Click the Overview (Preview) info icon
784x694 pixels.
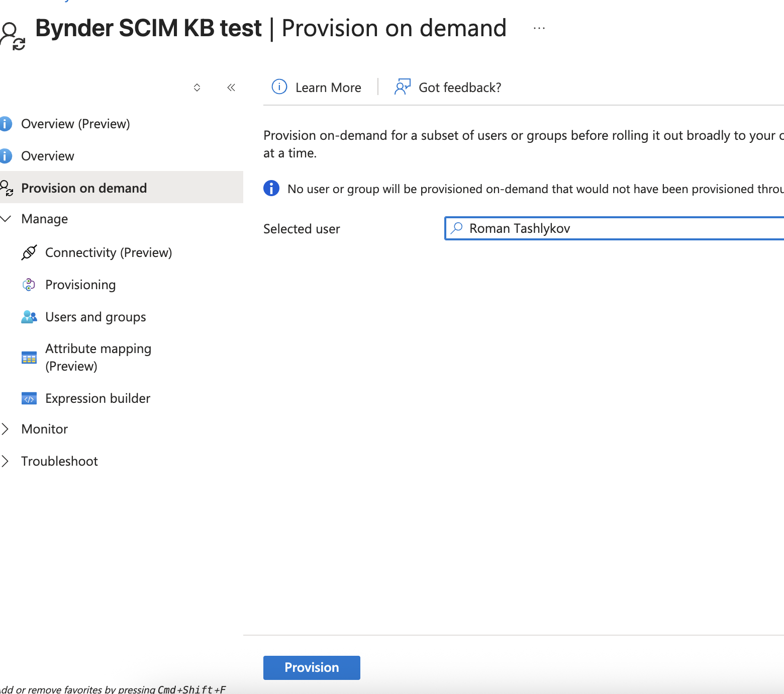click(5, 124)
